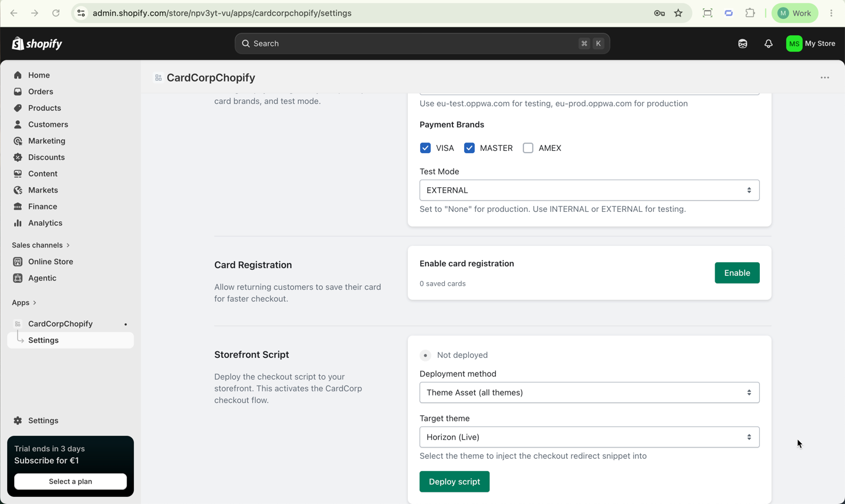Click the Agentic channel icon
Screen dimensions: 845x504
tap(18, 278)
